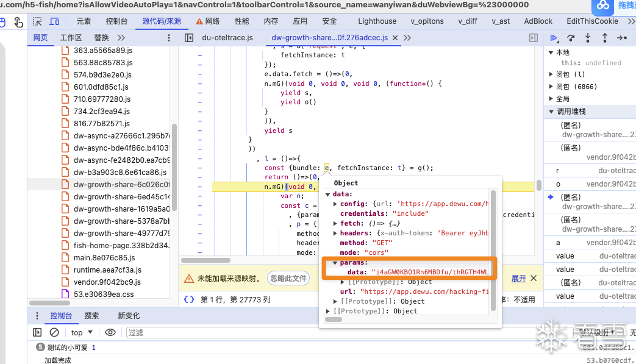Image resolution: width=636 pixels, height=364 pixels.
Task: Toggle breakpoint on the 'fetchInstance: t' line gutter
Action: [x=200, y=55]
